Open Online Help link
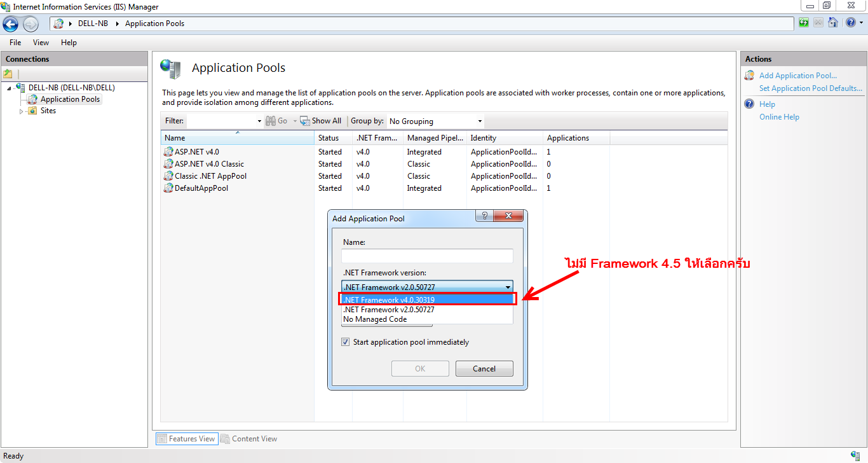 click(x=779, y=117)
